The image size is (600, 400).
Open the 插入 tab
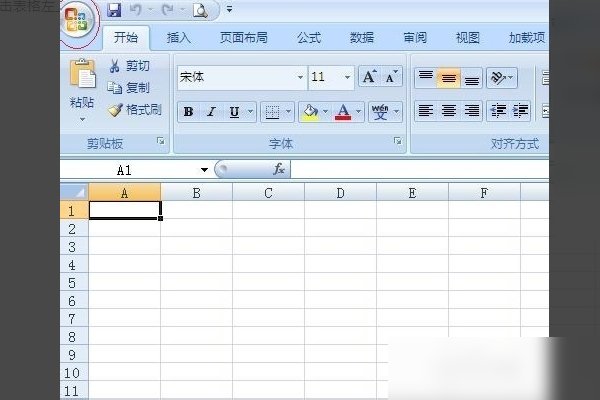click(179, 38)
